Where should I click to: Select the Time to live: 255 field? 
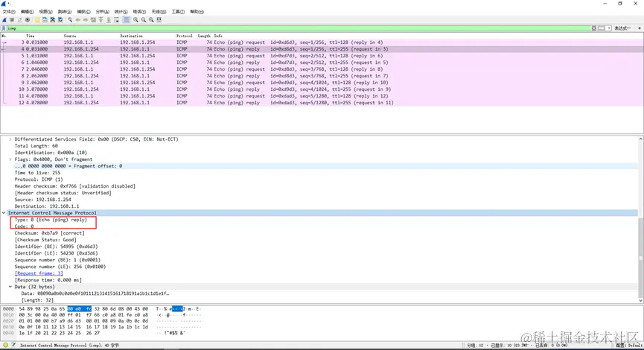tap(37, 173)
